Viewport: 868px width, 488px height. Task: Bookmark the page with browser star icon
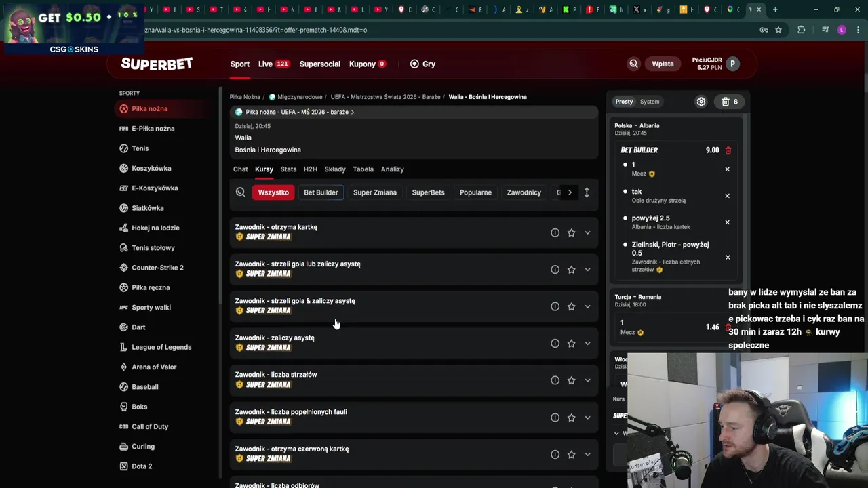[778, 30]
